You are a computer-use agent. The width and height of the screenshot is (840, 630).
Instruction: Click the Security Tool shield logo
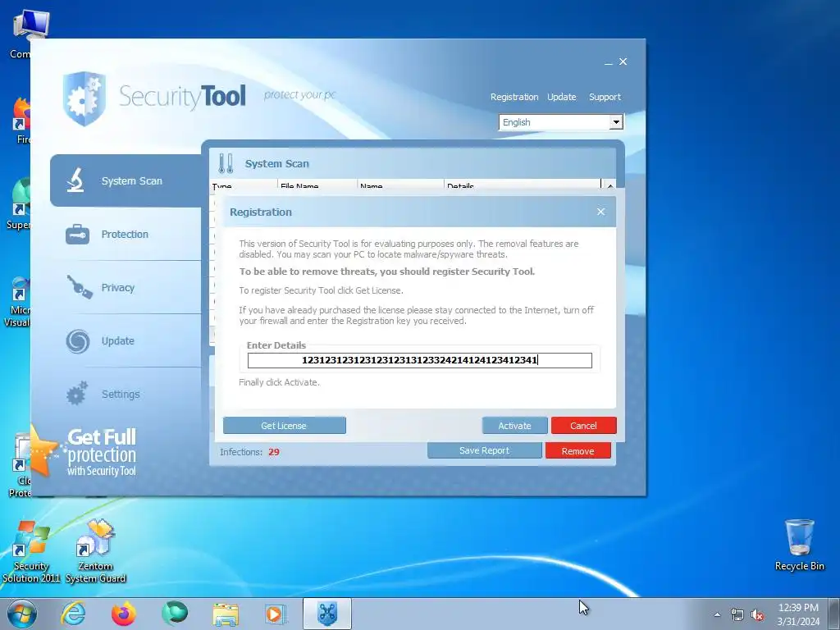[x=84, y=98]
